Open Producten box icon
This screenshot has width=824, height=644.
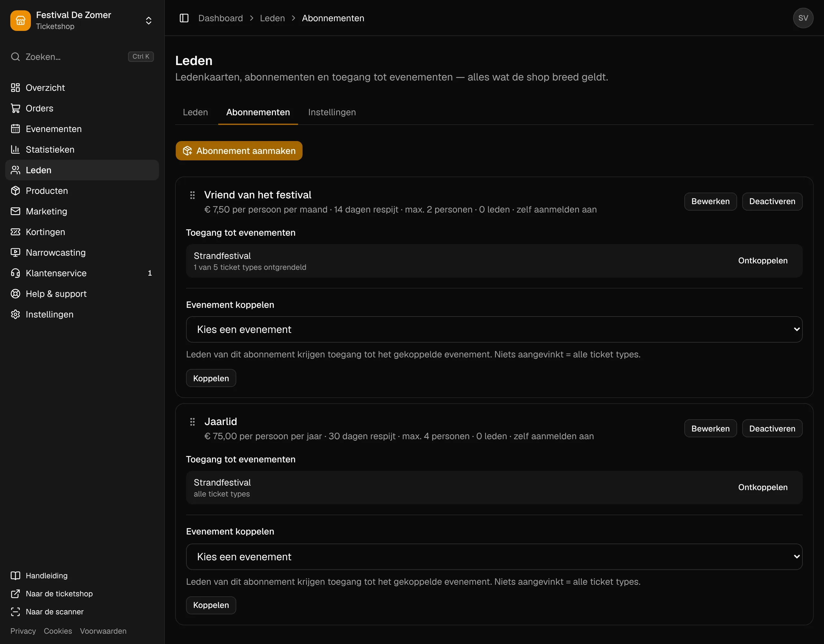(x=15, y=191)
